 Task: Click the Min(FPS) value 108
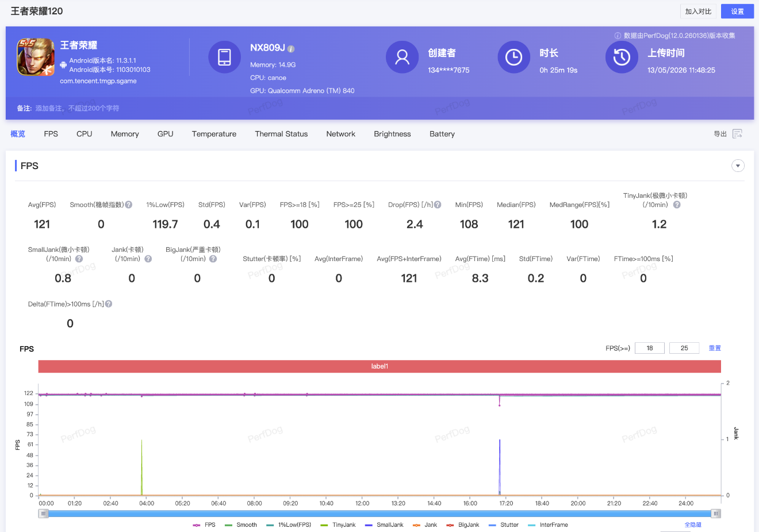[469, 224]
